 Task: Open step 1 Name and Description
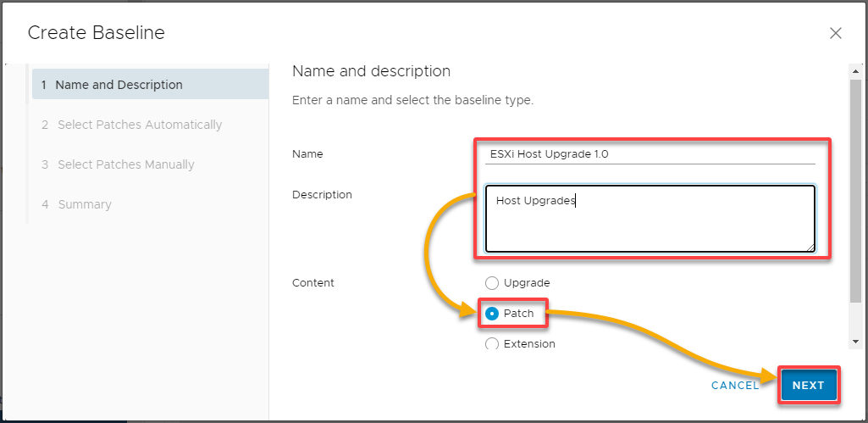pyautogui.click(x=150, y=85)
